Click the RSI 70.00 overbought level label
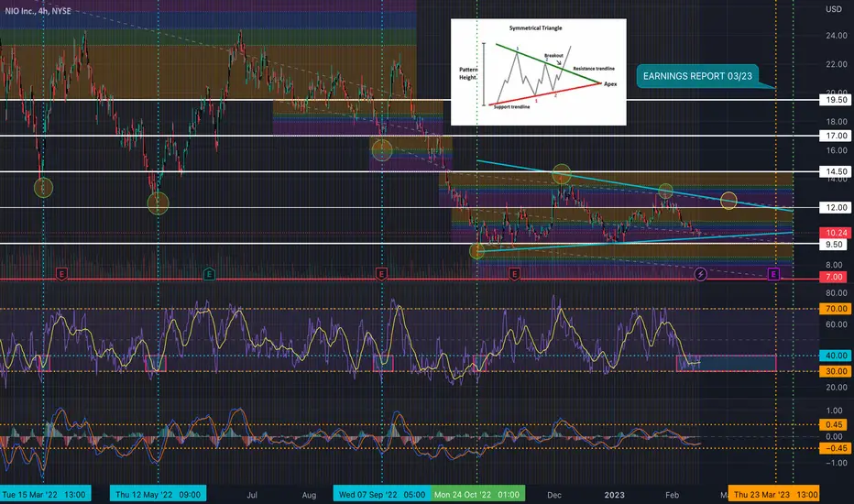The image size is (854, 504). (836, 309)
